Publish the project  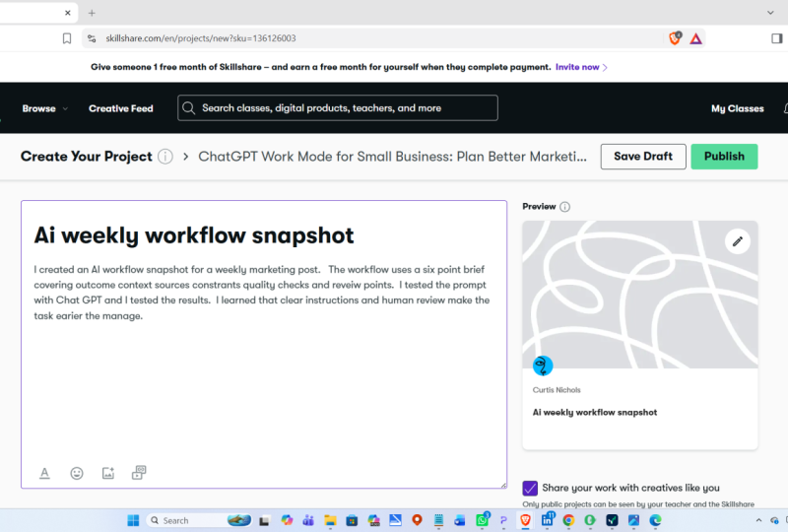click(724, 157)
